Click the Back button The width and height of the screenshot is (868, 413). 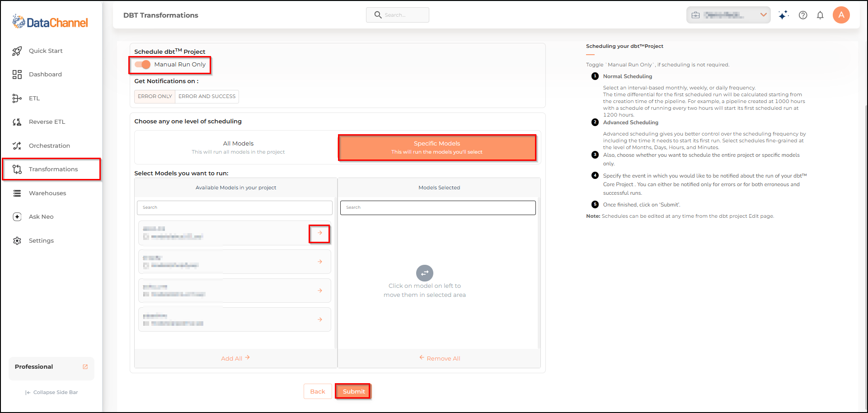(x=318, y=392)
